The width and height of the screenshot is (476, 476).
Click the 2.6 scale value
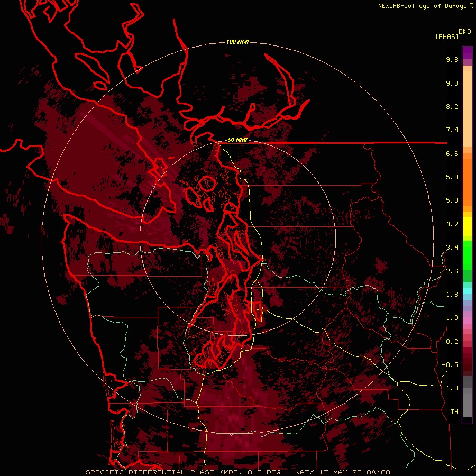point(452,271)
